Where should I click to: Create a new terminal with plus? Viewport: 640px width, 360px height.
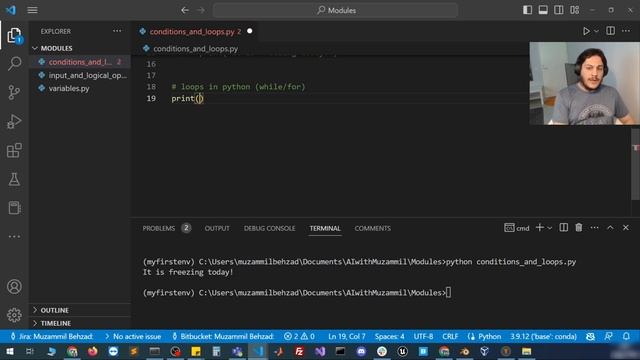[540, 228]
